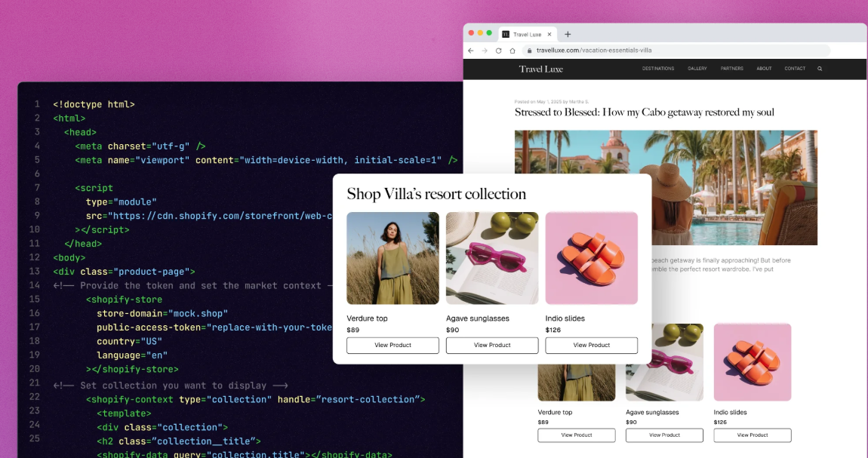Viewport: 868px width, 458px height.
Task: Click the meta charset code line
Action: click(x=140, y=146)
